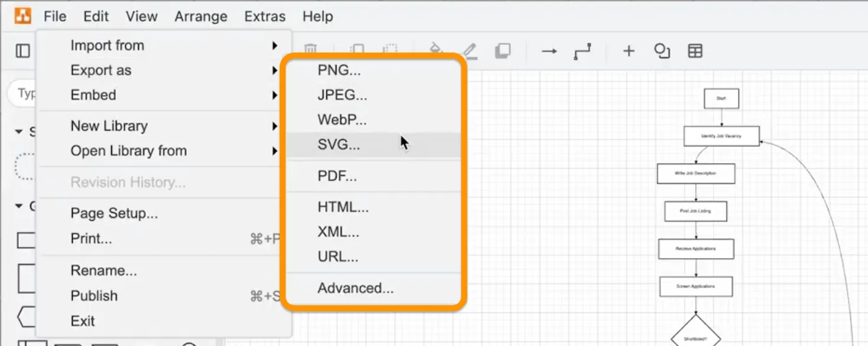868x346 pixels.
Task: Click the draw.io app logo
Action: pyautogui.click(x=22, y=16)
